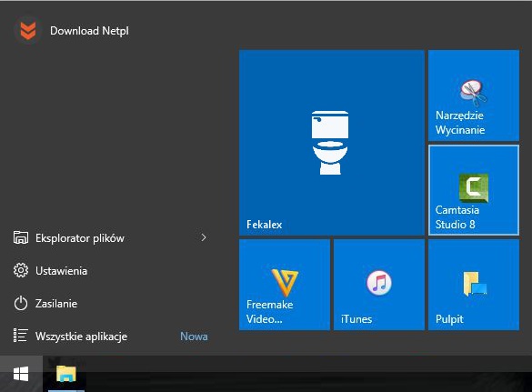Click the Nowa label
The image size is (532, 392).
tap(194, 337)
